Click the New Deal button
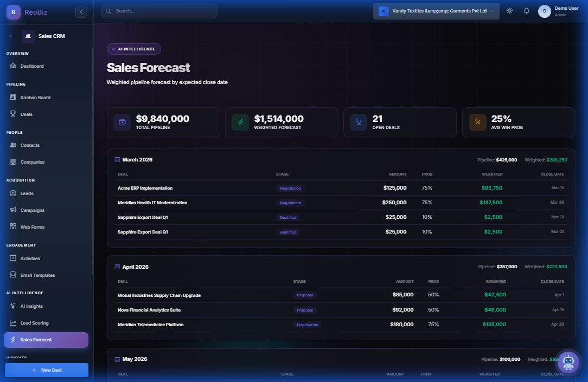The height and width of the screenshot is (382, 588). (46, 370)
